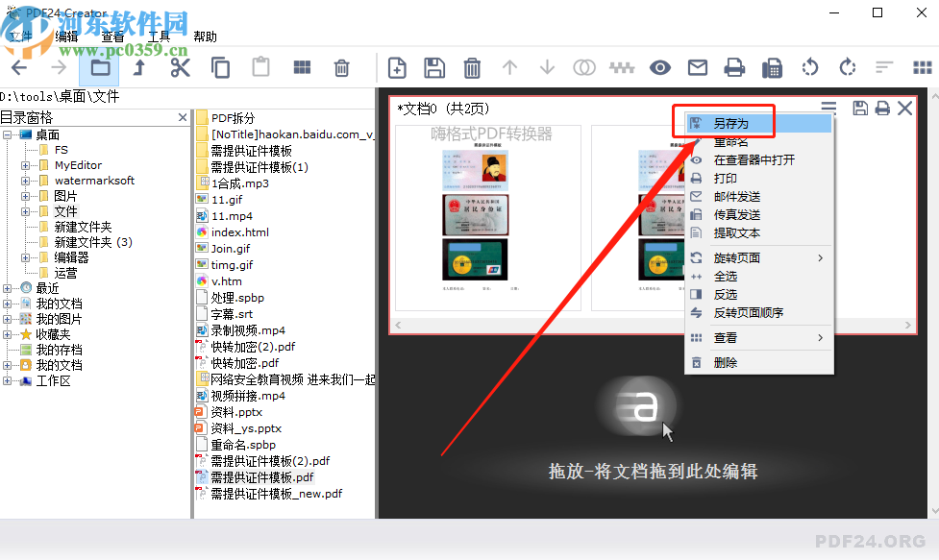The image size is (939, 560).
Task: Click left arrow of document horizontal scrollbar
Action: [x=398, y=325]
